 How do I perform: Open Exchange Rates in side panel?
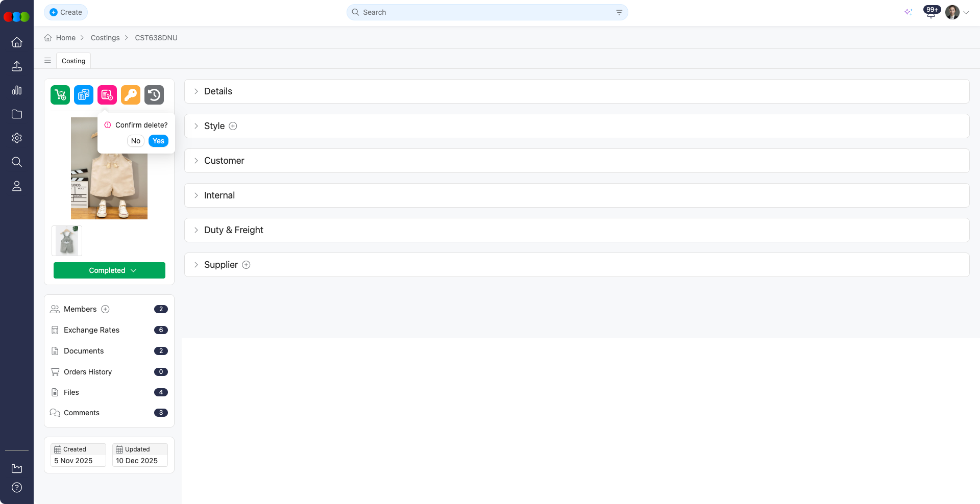(x=91, y=330)
